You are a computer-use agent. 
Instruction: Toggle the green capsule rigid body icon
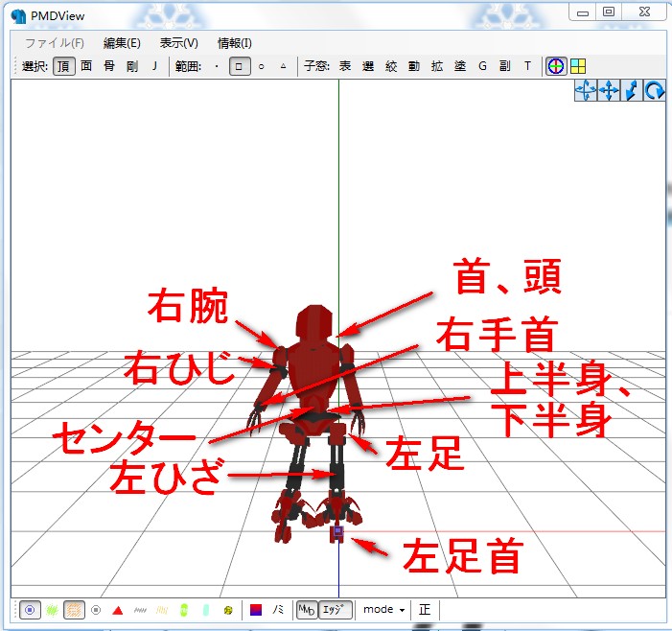coord(184,610)
